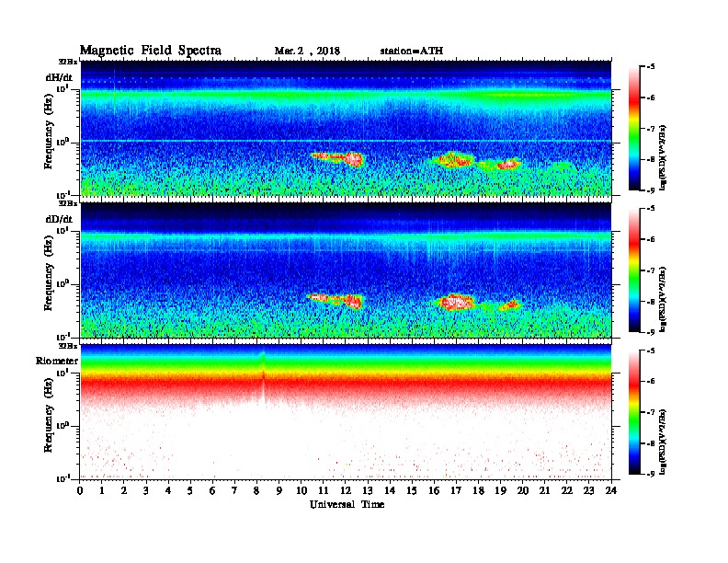This screenshot has width=728, height=563.
Task: Click the "Riometer" panel label
Action: coord(57,361)
